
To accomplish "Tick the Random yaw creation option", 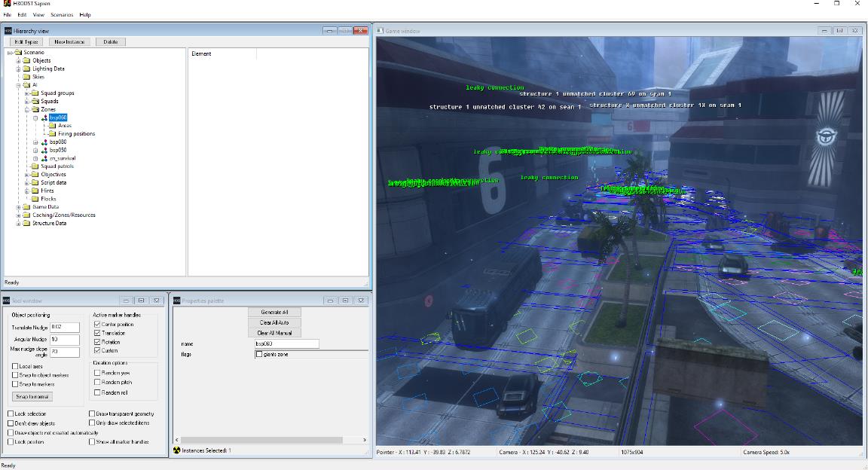I will [x=97, y=373].
